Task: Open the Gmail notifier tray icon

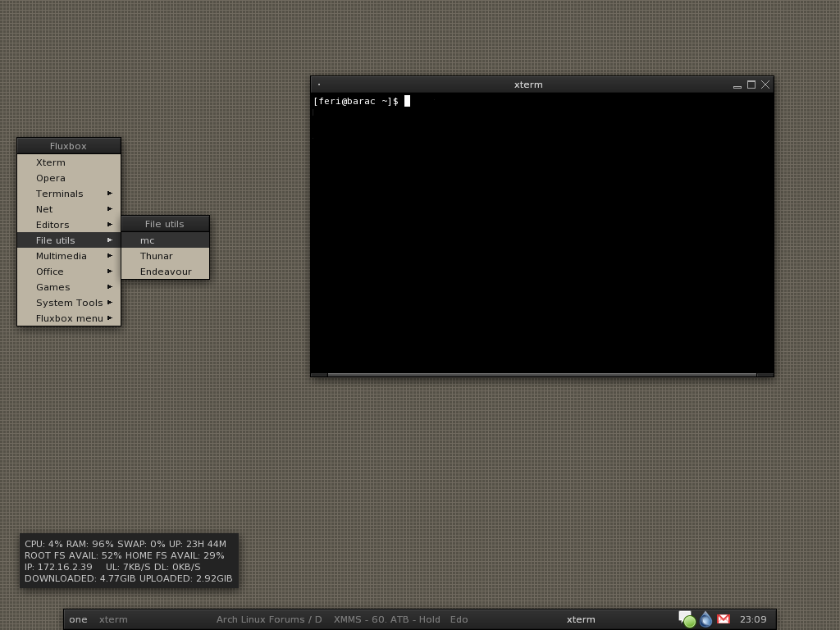Action: [x=724, y=619]
